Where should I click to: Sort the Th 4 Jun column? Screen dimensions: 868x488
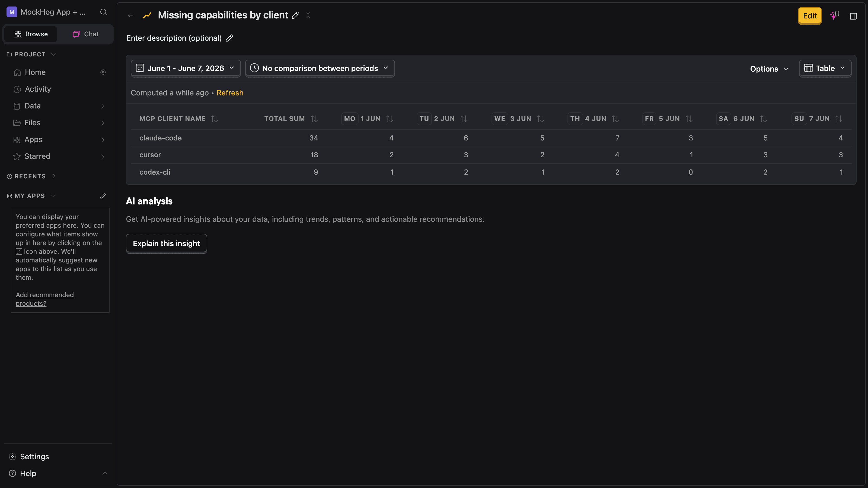pyautogui.click(x=615, y=118)
